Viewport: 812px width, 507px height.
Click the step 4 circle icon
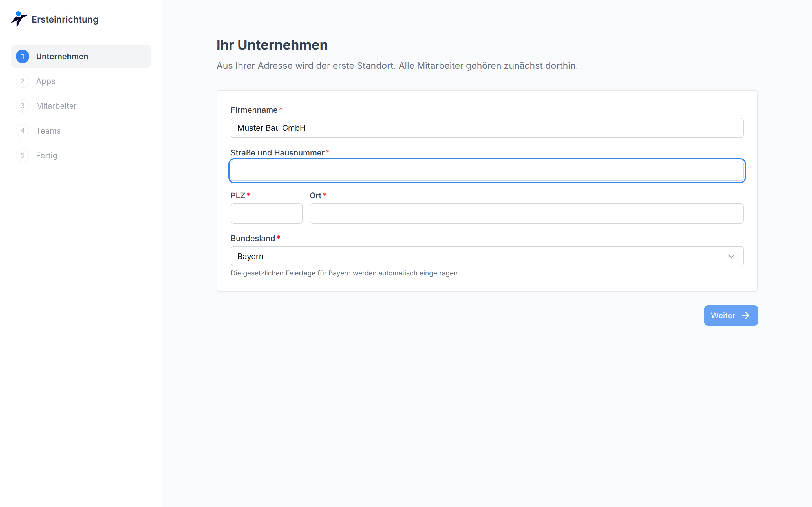(x=23, y=131)
